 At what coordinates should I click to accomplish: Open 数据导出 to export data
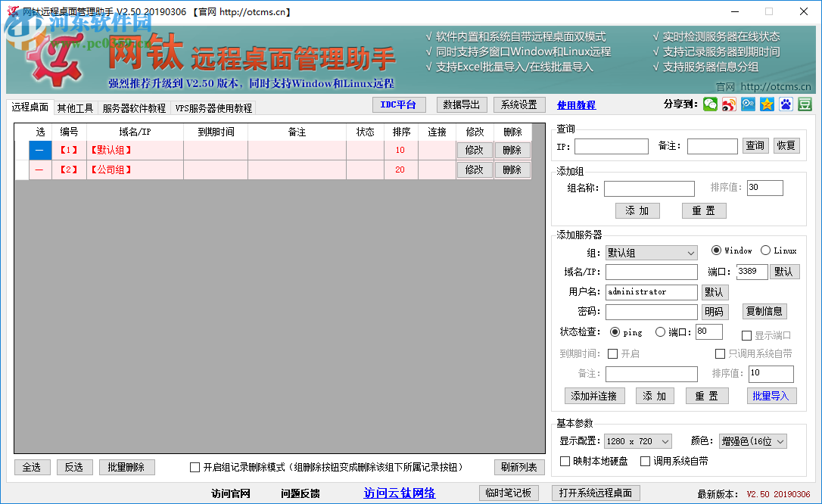[462, 104]
